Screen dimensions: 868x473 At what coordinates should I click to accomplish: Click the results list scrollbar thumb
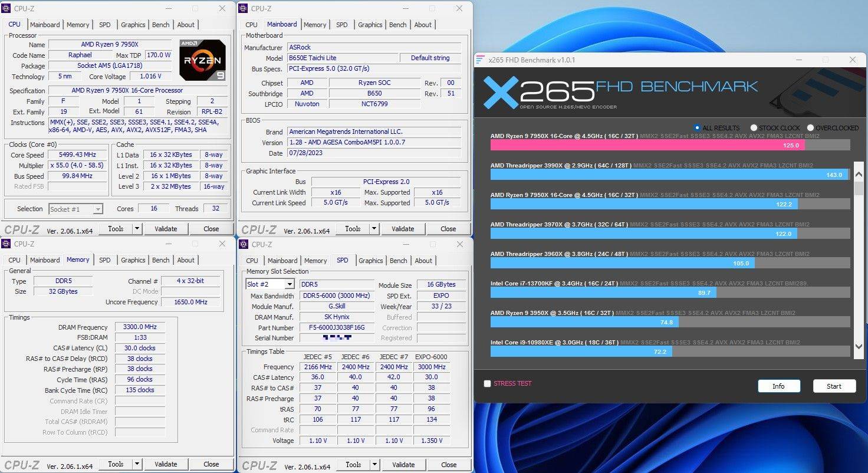pyautogui.click(x=859, y=189)
